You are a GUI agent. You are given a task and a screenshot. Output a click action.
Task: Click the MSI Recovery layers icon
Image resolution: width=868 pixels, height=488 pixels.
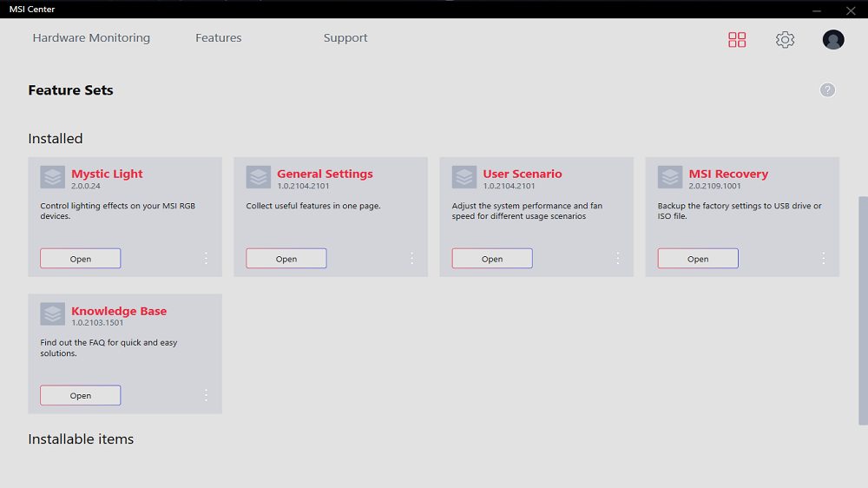670,177
